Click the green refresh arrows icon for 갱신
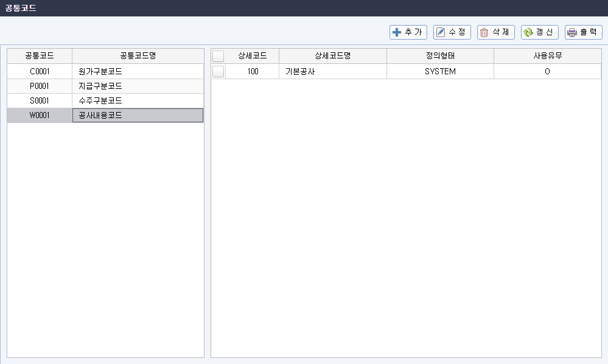This screenshot has width=608, height=364. point(528,32)
